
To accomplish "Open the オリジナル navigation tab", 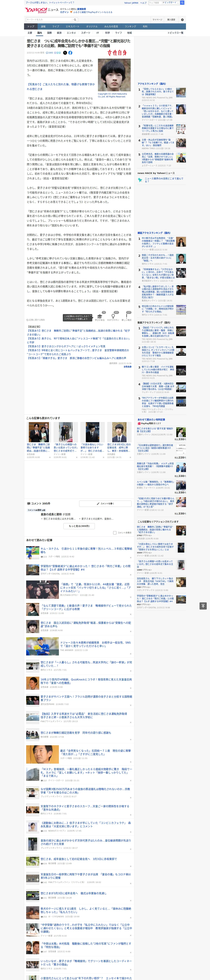I will click(x=92, y=27).
